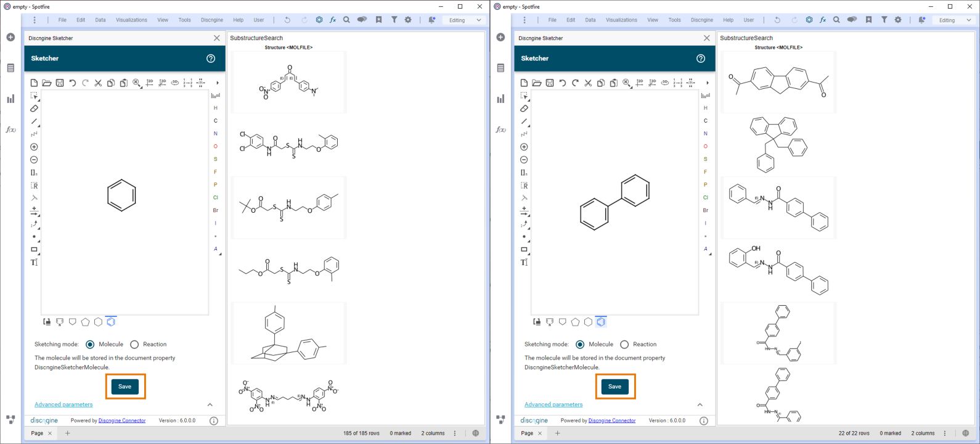Follow Discngine Connector link in left window
Viewport: 980px width, 444px height.
(122, 421)
